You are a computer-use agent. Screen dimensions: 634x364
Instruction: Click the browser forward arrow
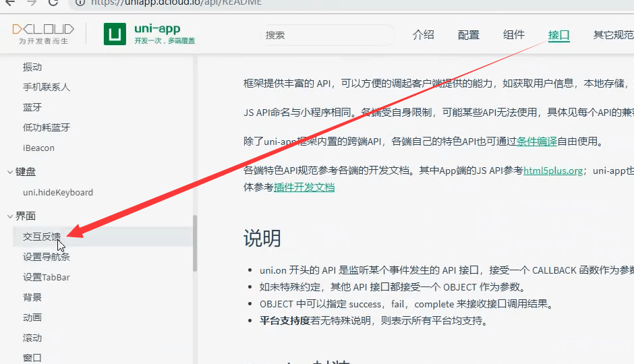coord(32,3)
